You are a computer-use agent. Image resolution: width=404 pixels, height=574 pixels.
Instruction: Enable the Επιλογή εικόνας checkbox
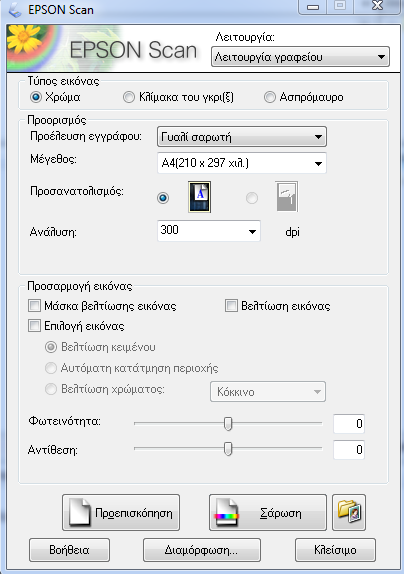tap(34, 325)
